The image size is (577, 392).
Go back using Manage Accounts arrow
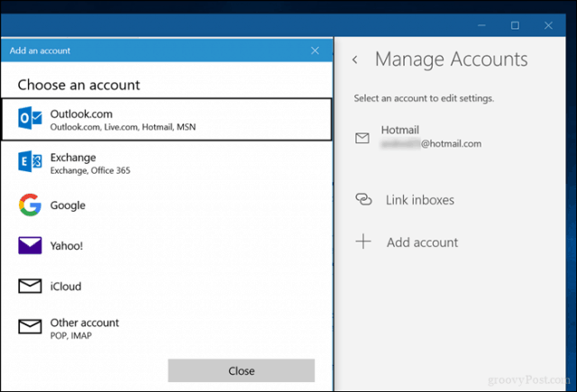pyautogui.click(x=355, y=59)
